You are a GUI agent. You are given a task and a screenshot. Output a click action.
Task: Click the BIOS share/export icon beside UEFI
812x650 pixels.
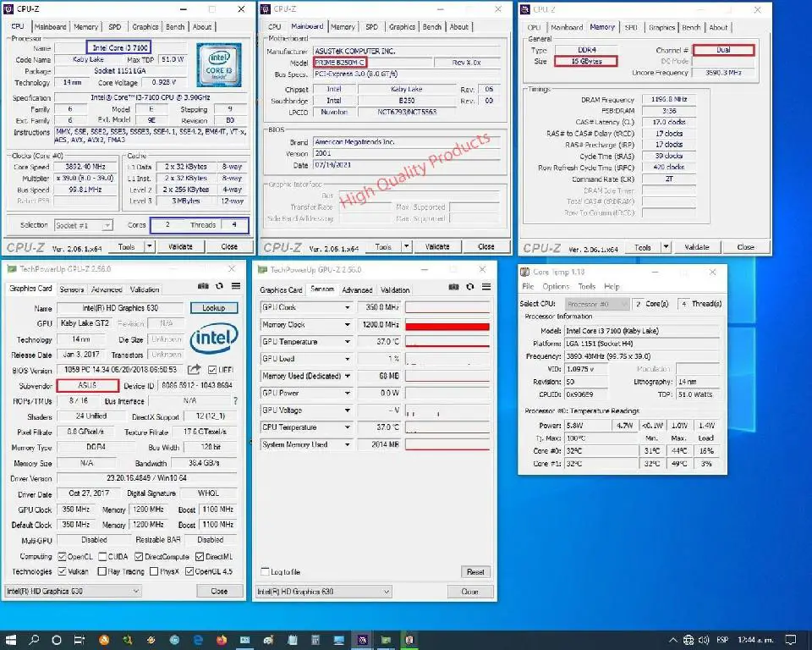195,370
